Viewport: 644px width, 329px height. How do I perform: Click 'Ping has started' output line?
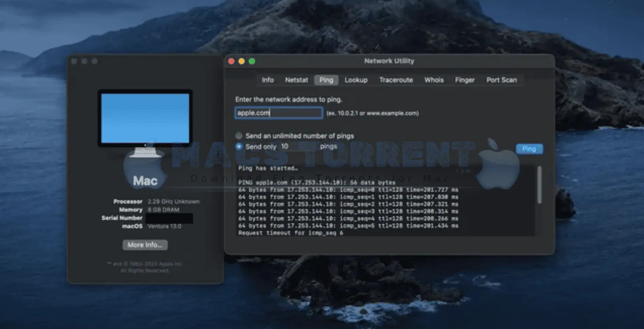[x=268, y=168]
